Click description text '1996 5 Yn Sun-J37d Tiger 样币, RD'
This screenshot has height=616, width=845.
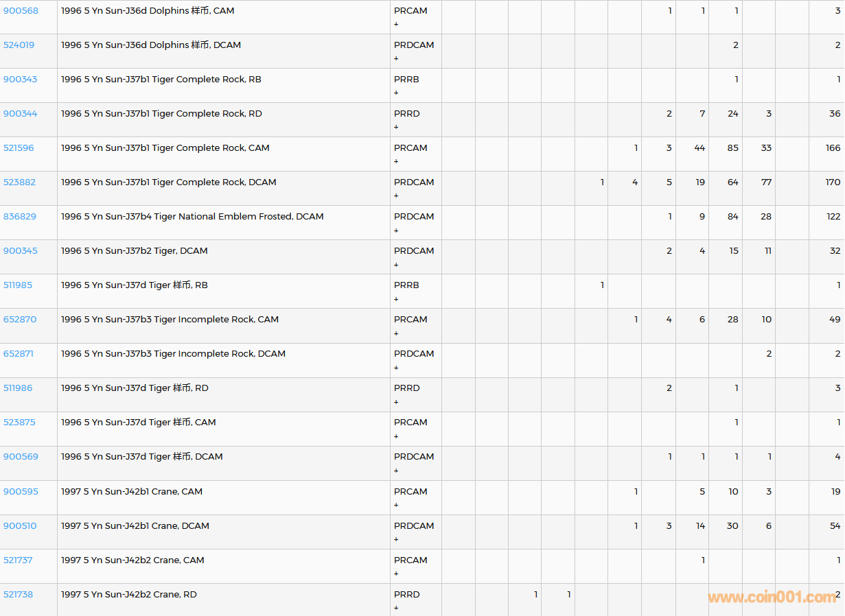coord(135,388)
